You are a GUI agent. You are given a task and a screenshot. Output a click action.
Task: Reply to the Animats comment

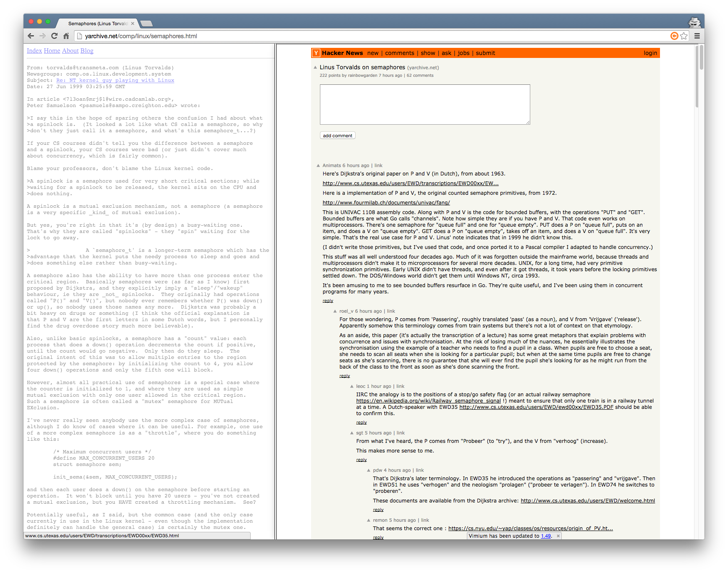[x=328, y=301]
